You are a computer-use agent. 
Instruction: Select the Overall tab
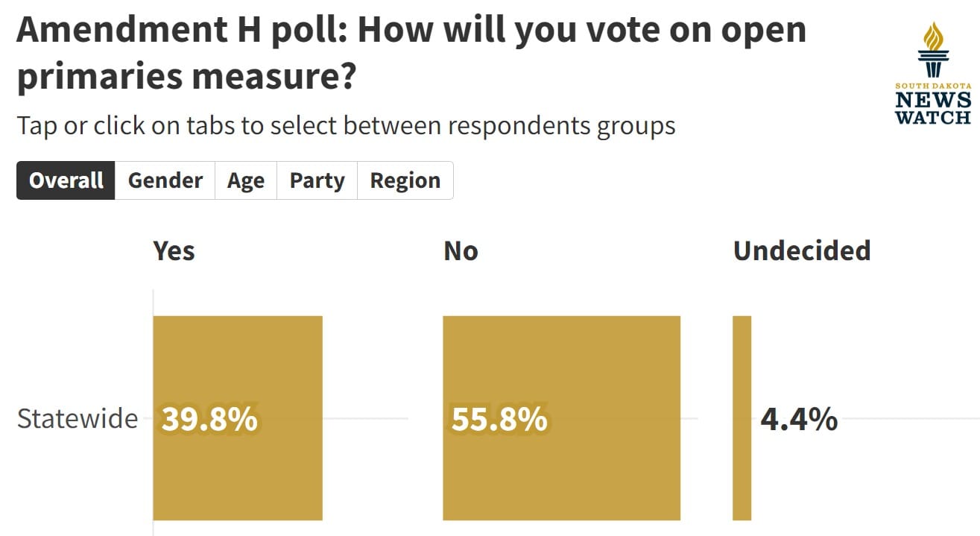(66, 180)
